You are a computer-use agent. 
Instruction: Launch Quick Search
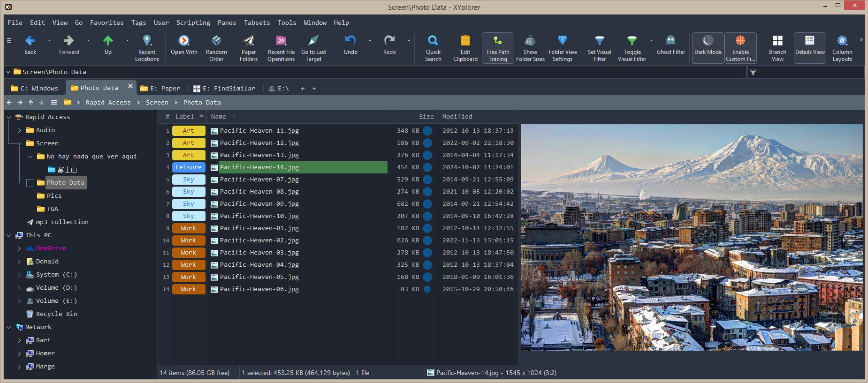tap(433, 48)
